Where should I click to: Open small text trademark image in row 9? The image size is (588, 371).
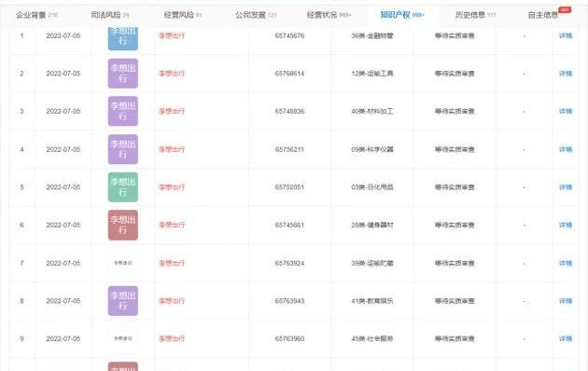[123, 338]
